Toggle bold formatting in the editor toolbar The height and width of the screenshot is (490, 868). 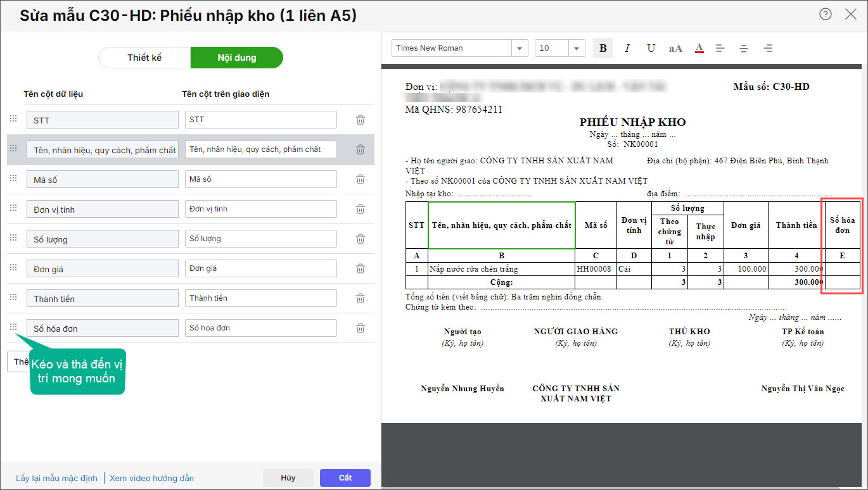pyautogui.click(x=603, y=48)
